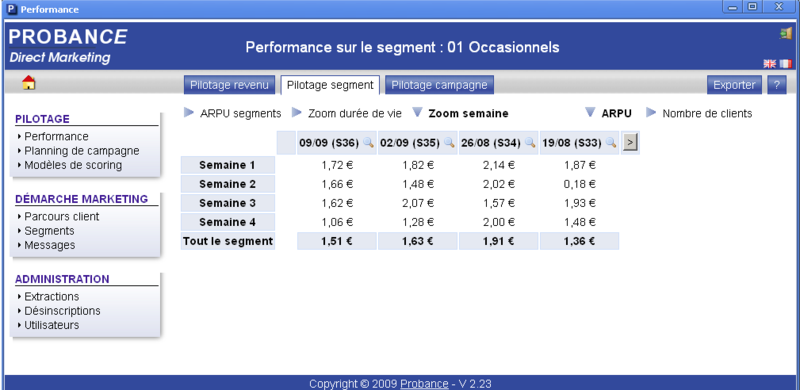Click the 1,51 € total cell

tap(337, 241)
